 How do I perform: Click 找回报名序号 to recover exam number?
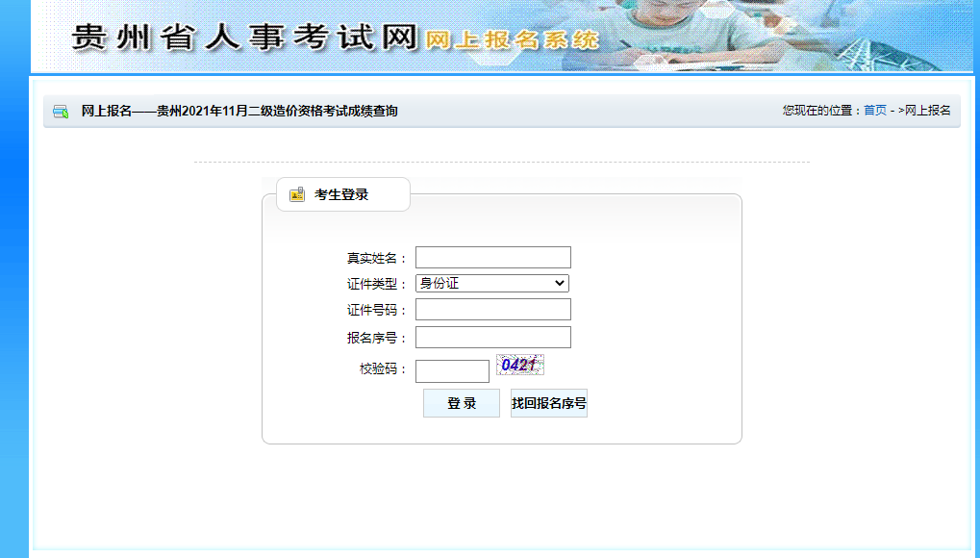(x=548, y=402)
